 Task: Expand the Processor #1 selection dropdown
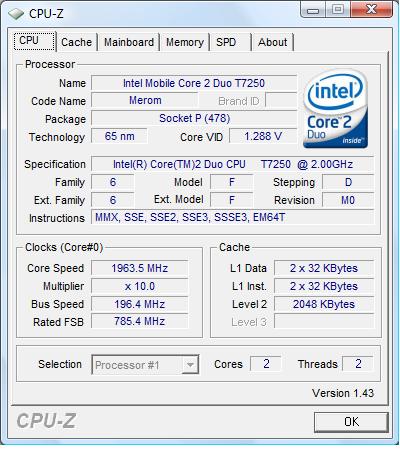click(145, 365)
